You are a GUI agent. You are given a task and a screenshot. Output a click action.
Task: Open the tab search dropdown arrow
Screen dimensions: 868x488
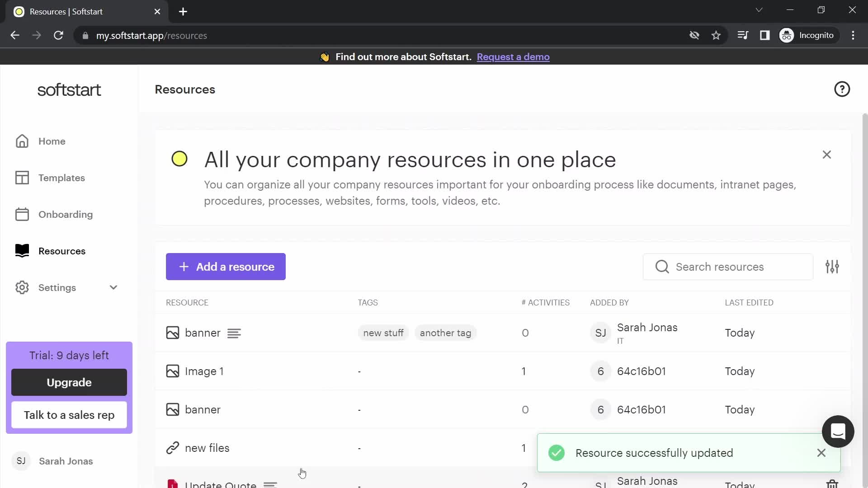pyautogui.click(x=759, y=9)
